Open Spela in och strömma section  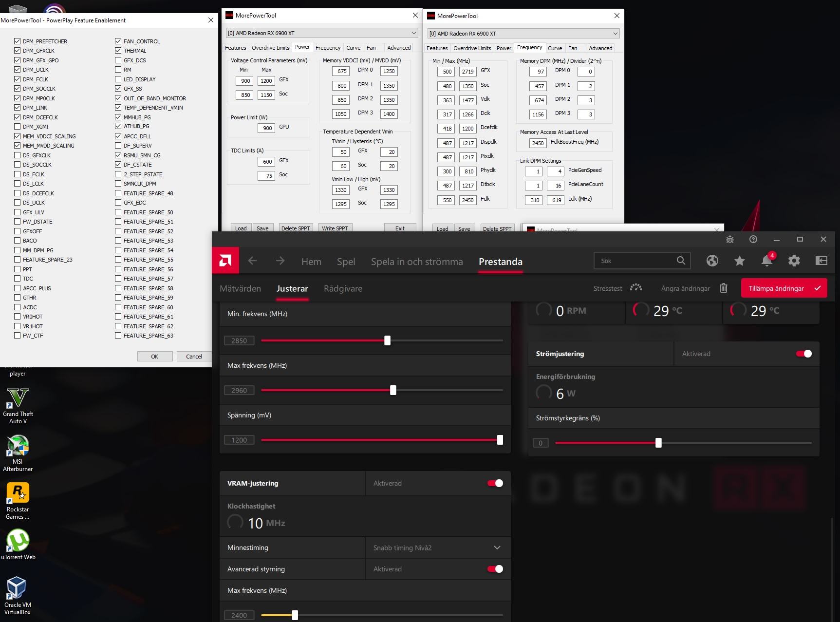click(417, 262)
